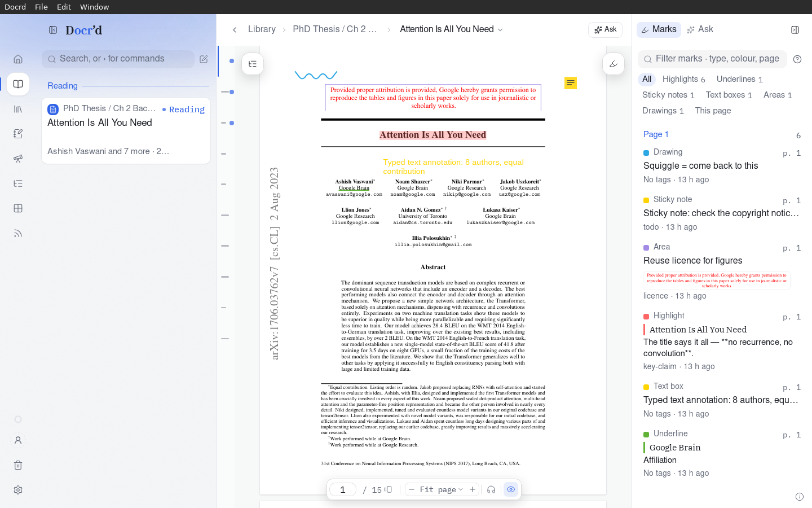This screenshot has height=508, width=812.
Task: Open the File menu
Action: coord(41,7)
